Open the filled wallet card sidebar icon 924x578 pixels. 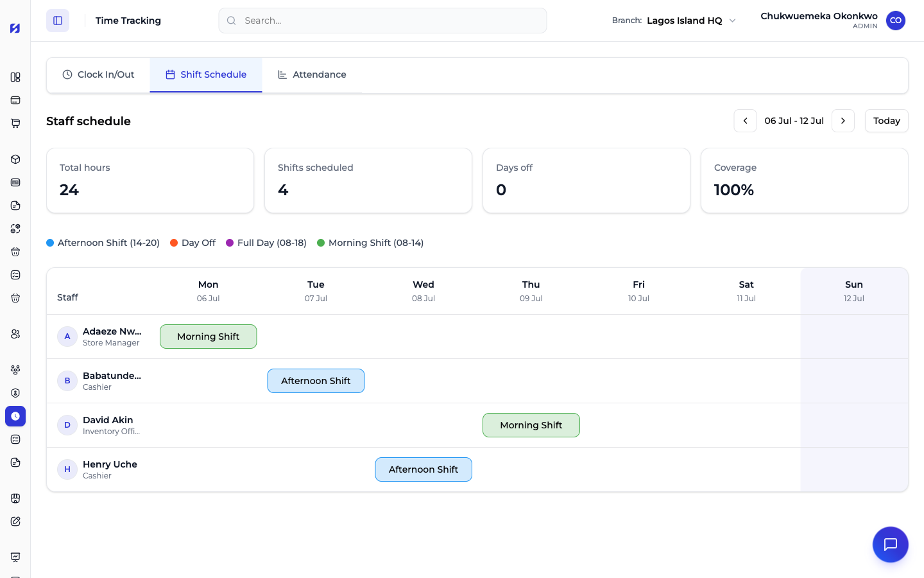pyautogui.click(x=15, y=182)
